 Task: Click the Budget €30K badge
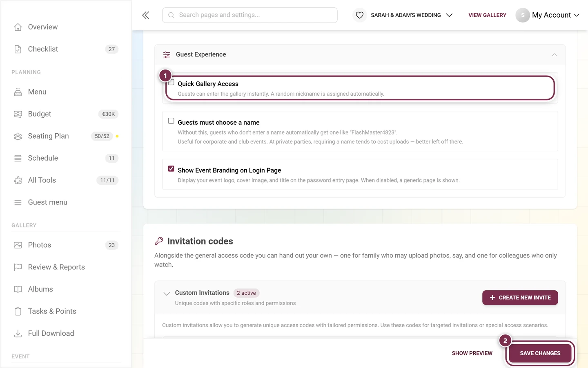coord(108,114)
